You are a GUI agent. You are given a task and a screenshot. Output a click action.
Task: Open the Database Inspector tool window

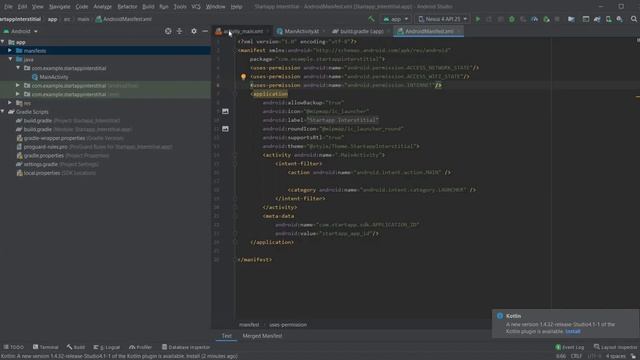click(186, 347)
